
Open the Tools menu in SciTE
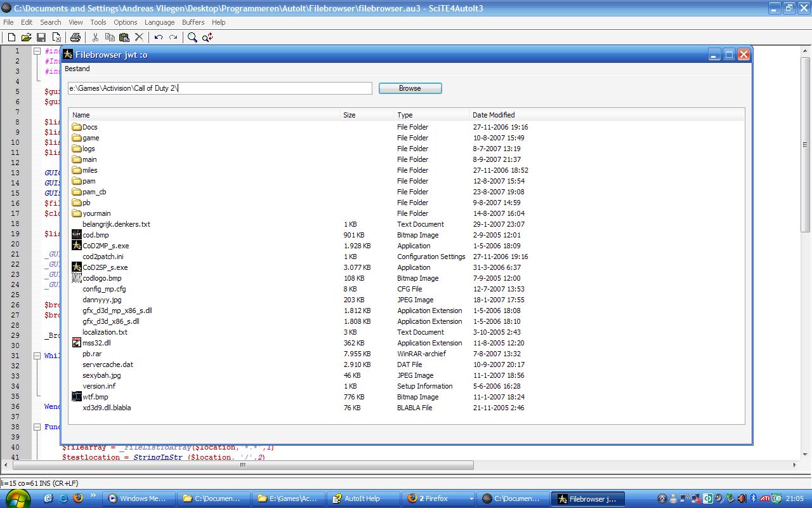[x=98, y=22]
